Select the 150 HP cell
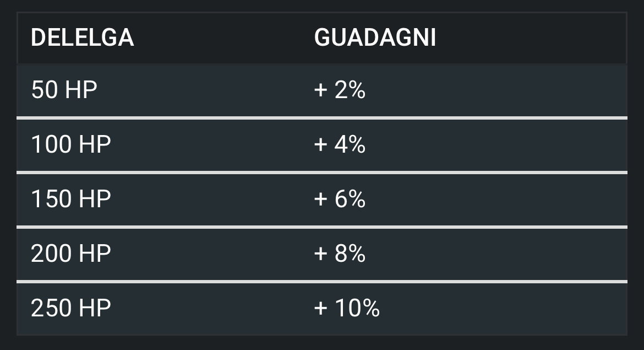This screenshot has width=644, height=350. click(x=71, y=198)
